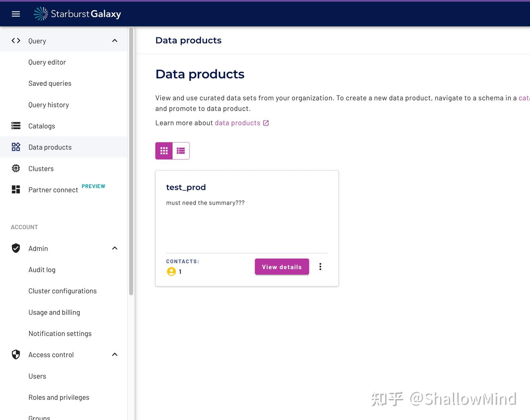Switch to list view layout
Viewport: 530px width, 420px height.
(x=181, y=151)
